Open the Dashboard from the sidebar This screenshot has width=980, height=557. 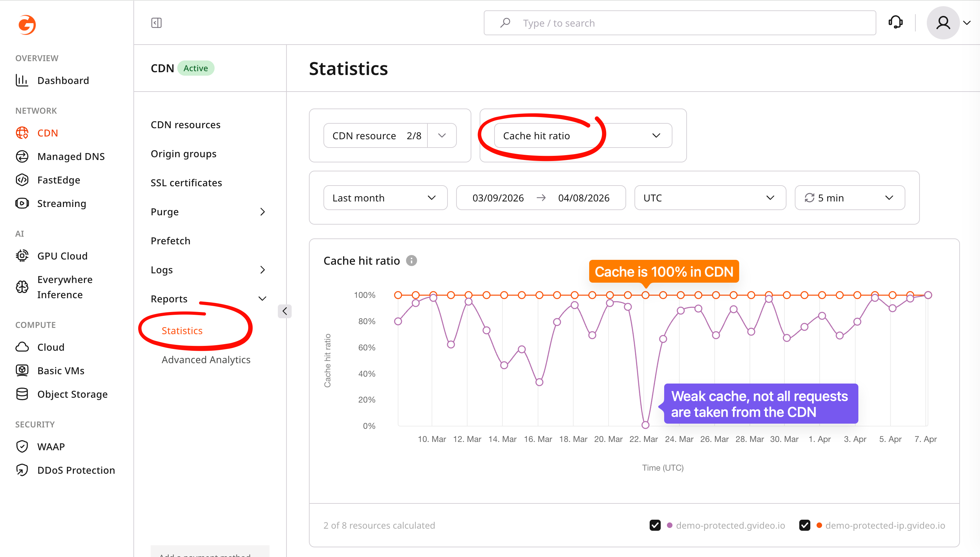point(63,80)
